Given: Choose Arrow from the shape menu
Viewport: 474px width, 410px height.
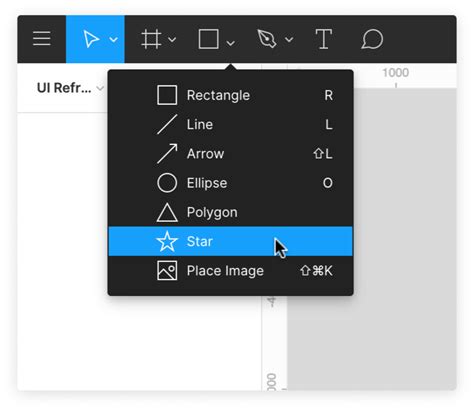Looking at the screenshot, I should tap(230, 154).
